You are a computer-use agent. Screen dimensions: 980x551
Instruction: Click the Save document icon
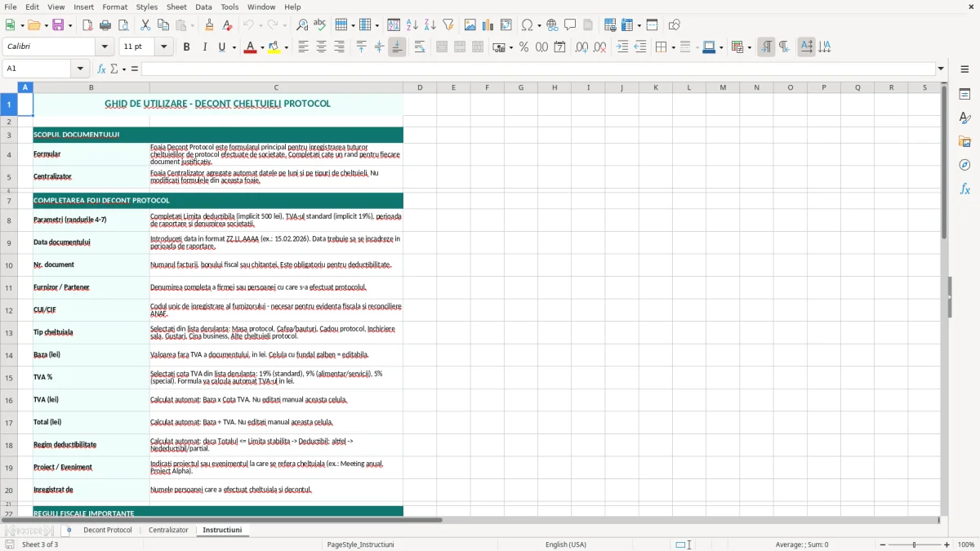58,25
